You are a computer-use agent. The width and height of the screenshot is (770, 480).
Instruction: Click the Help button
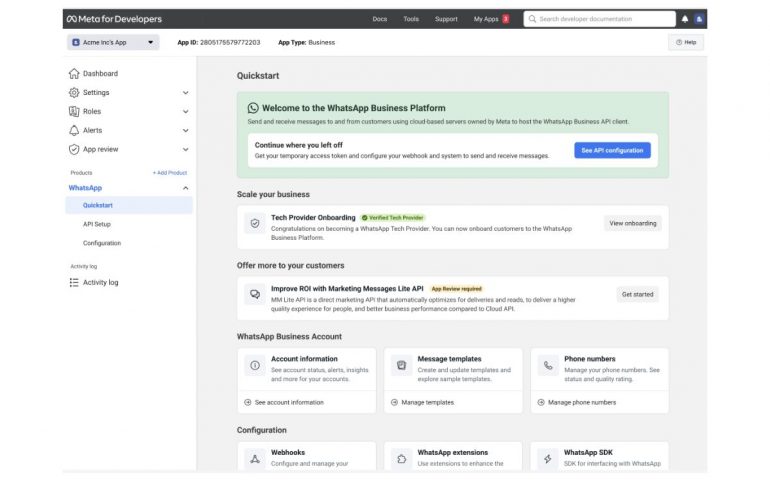coord(686,43)
